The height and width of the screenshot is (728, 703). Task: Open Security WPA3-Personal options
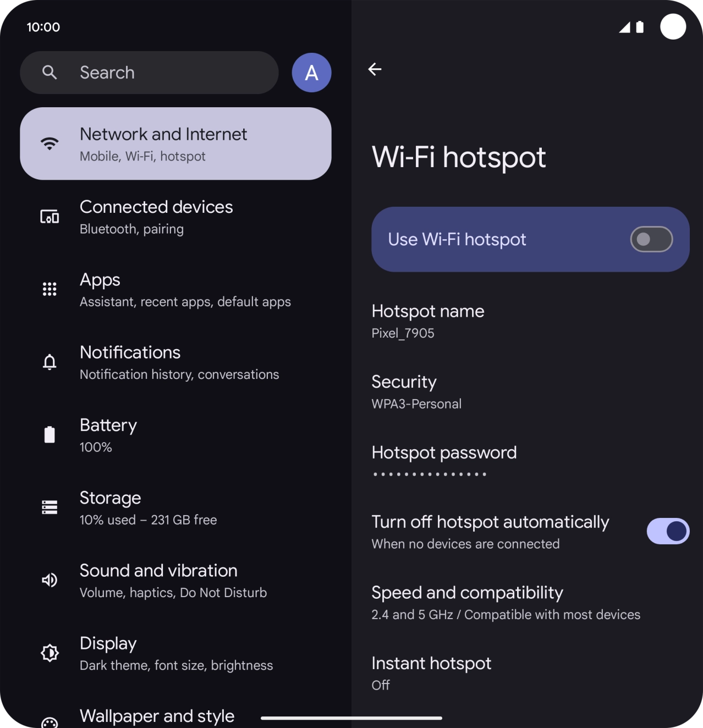[x=416, y=391]
